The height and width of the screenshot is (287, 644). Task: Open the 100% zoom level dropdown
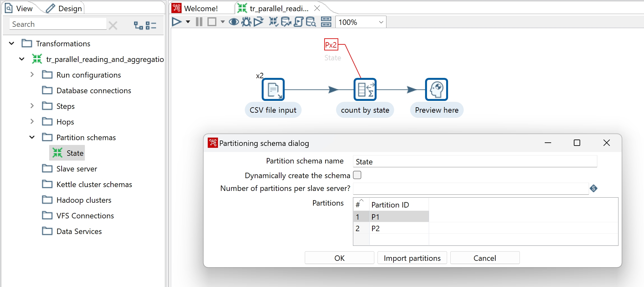click(x=381, y=22)
